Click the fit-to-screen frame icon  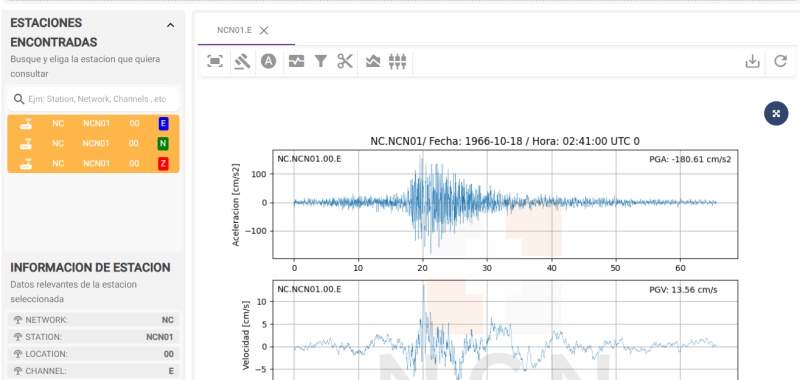coord(215,62)
